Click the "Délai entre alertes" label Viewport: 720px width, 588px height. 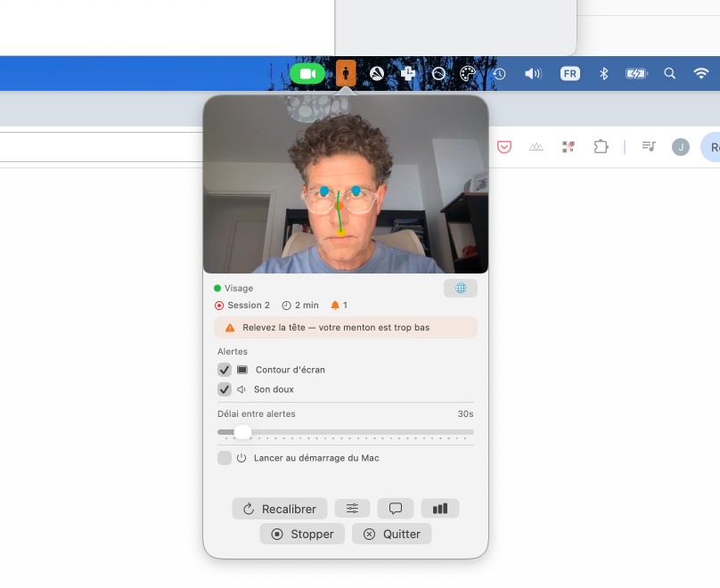pos(257,413)
